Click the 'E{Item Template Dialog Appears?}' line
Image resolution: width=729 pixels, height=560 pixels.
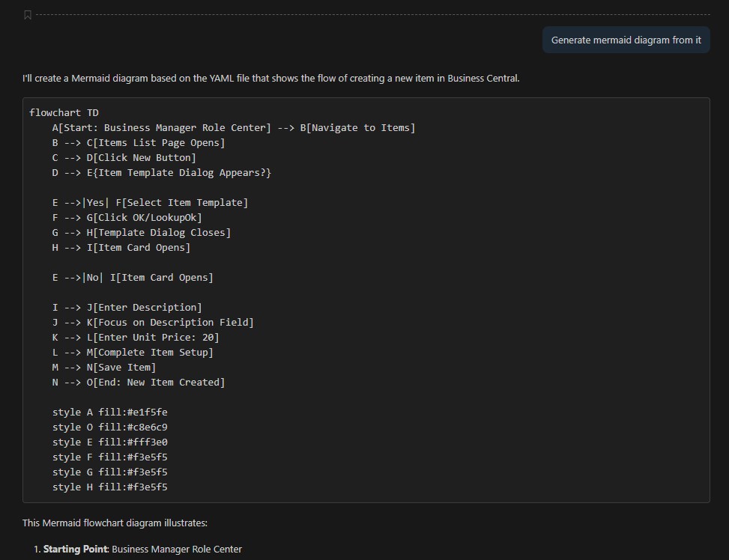click(161, 173)
